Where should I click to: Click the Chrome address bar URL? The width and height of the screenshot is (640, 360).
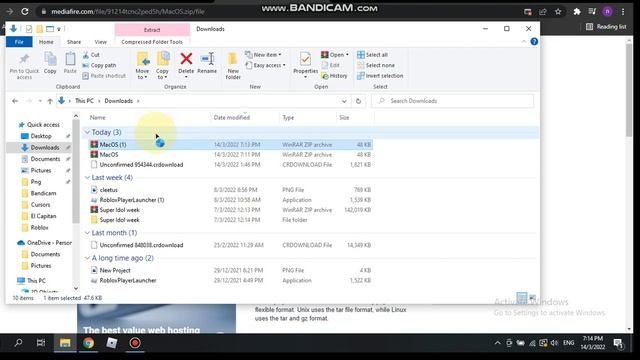pyautogui.click(x=128, y=12)
